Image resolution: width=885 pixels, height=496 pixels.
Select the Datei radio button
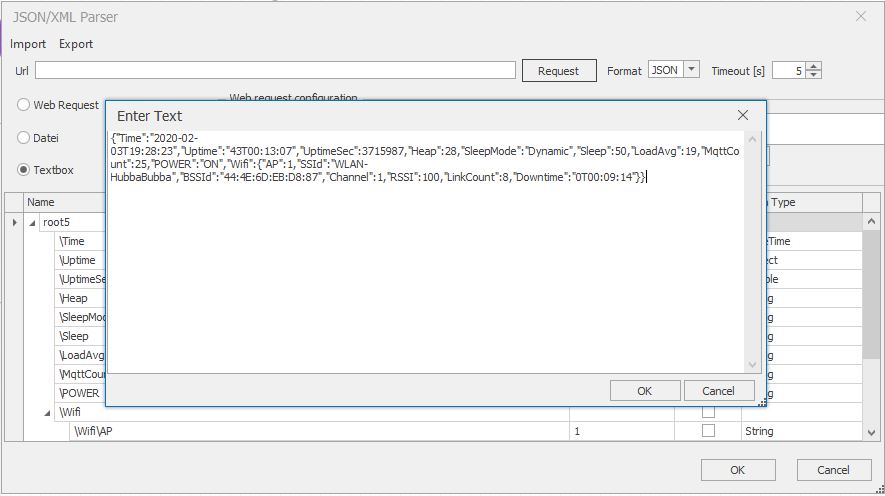(x=23, y=138)
